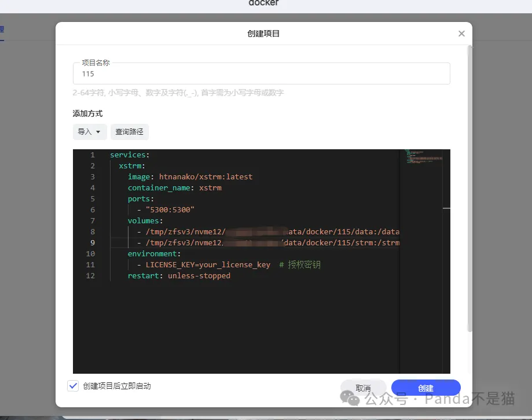Open the 导入 import method dropdown
Image resolution: width=532 pixels, height=420 pixels.
pyautogui.click(x=89, y=132)
